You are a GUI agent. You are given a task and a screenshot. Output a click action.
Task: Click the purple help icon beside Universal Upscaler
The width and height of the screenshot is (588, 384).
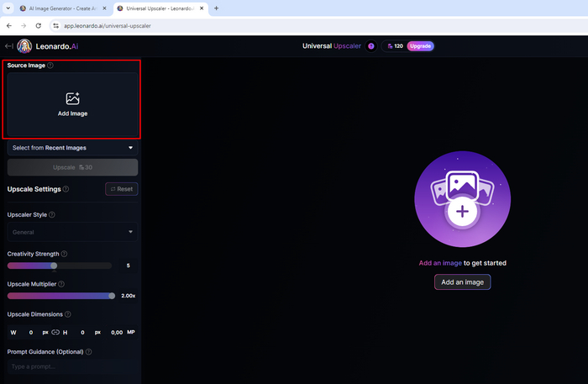pyautogui.click(x=371, y=46)
